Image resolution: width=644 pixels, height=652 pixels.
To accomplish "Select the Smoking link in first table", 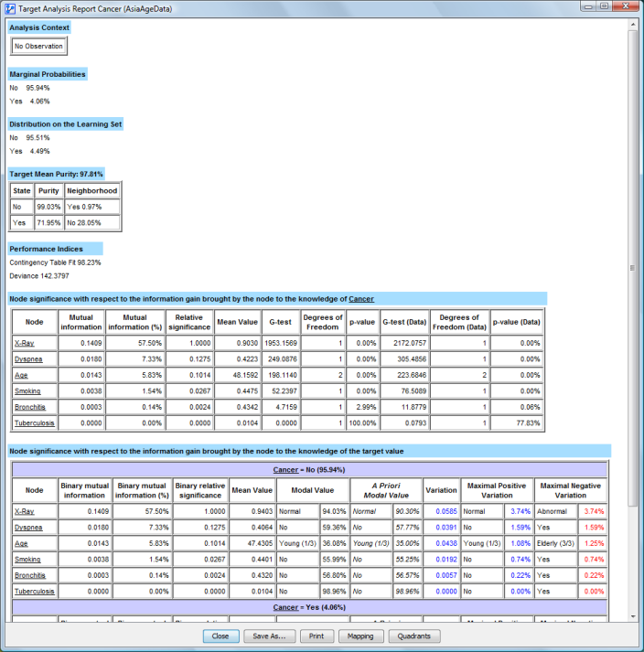I will pyautogui.click(x=27, y=390).
